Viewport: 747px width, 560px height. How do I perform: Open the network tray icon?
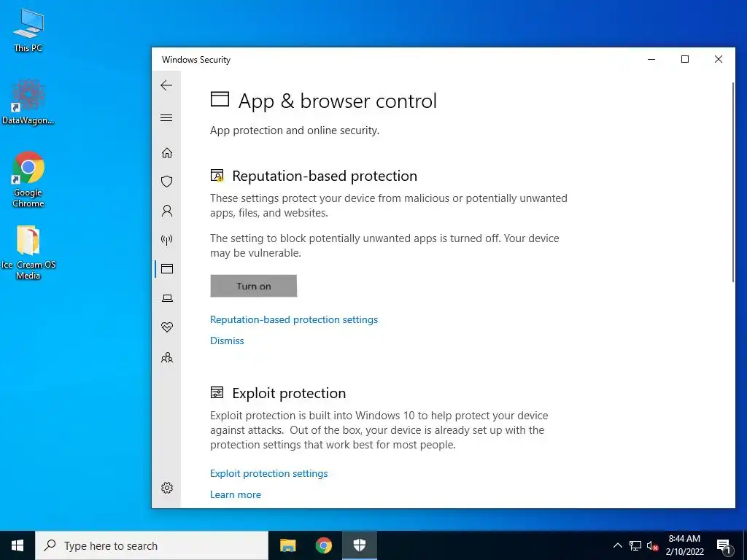[635, 545]
